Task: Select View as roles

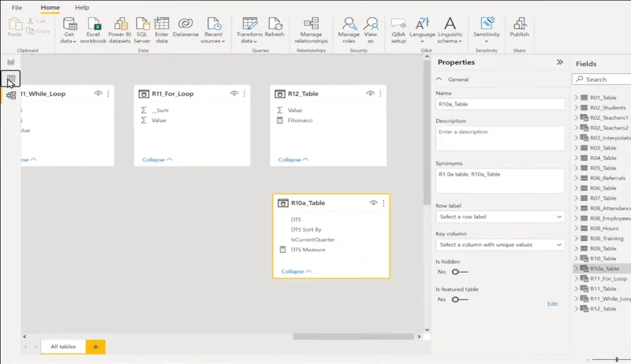Action: (x=370, y=30)
